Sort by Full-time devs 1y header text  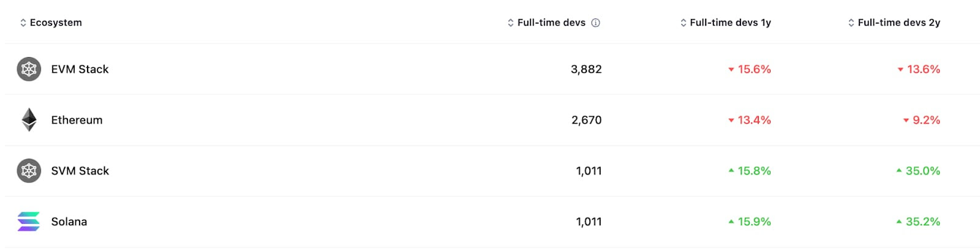click(x=730, y=23)
